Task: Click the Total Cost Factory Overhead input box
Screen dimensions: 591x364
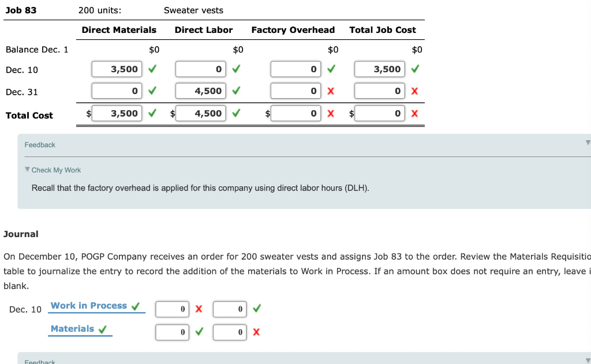Action: coord(295,113)
